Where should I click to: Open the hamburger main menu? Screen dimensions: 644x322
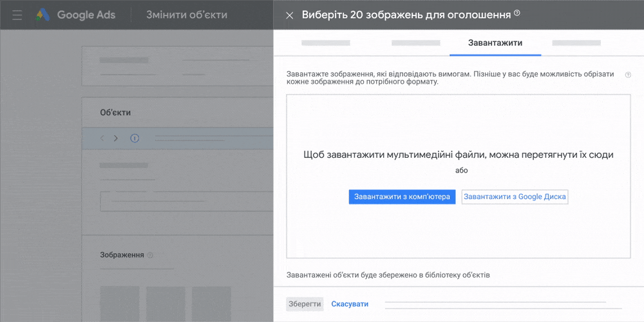pyautogui.click(x=17, y=15)
